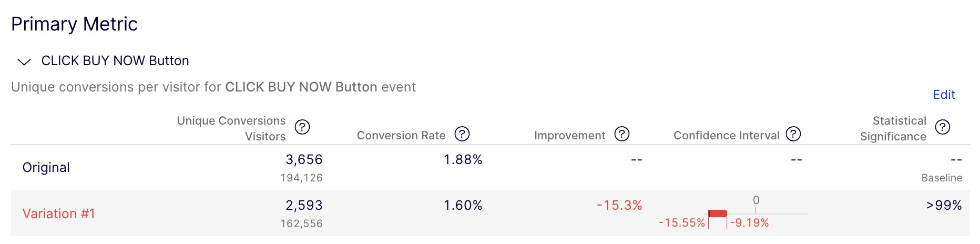The image size is (980, 244).
Task: Click the Confidence Interval column header
Action: [727, 136]
